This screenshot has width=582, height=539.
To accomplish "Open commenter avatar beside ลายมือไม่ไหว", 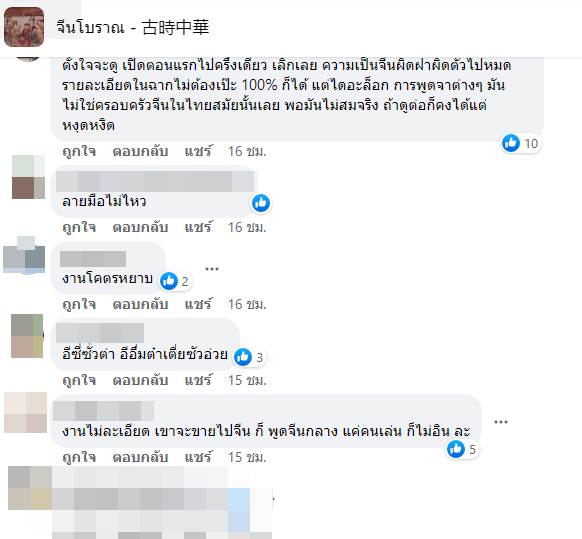I will point(29,177).
